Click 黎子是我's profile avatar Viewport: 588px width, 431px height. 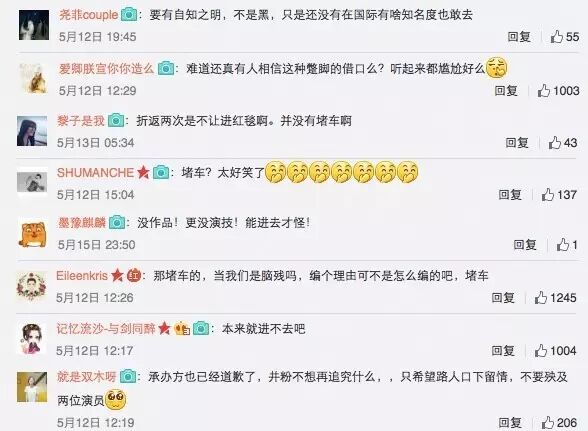coord(32,131)
